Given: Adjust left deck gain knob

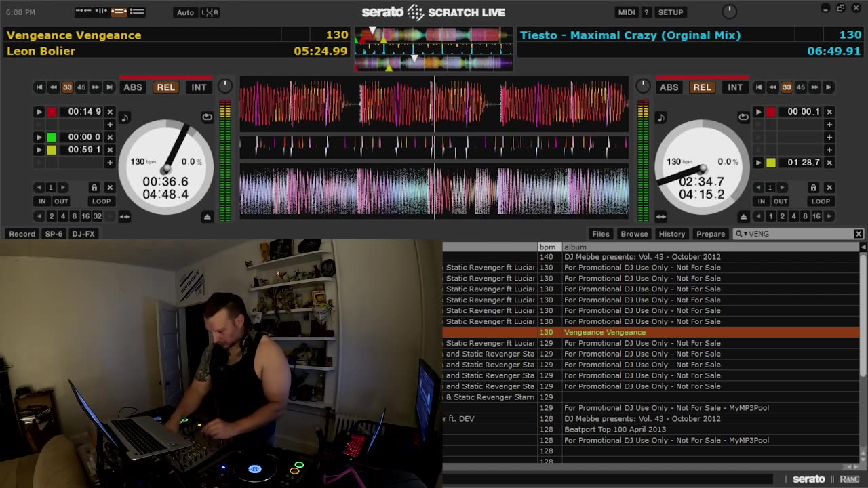Looking at the screenshot, I should 224,86.
